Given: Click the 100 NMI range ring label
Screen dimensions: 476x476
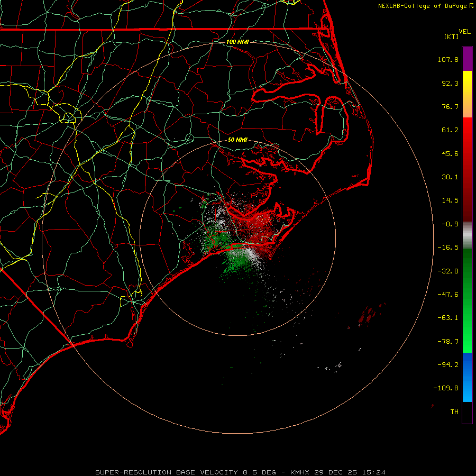Looking at the screenshot, I should 237,42.
